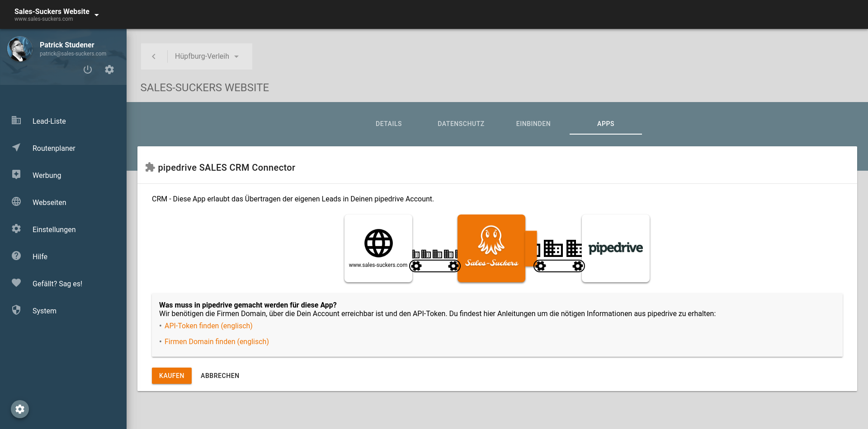The width and height of the screenshot is (868, 429).
Task: Switch to the Details tab
Action: pos(389,124)
